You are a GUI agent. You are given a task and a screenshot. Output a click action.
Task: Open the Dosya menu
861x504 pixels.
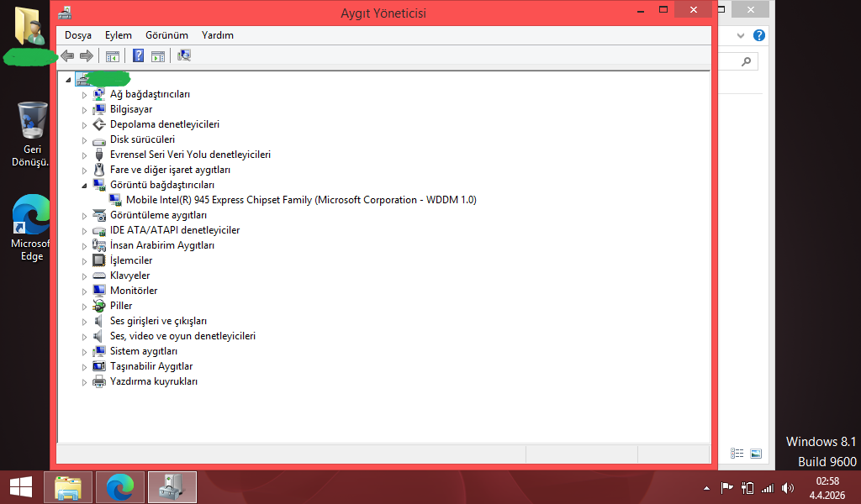pyautogui.click(x=78, y=35)
